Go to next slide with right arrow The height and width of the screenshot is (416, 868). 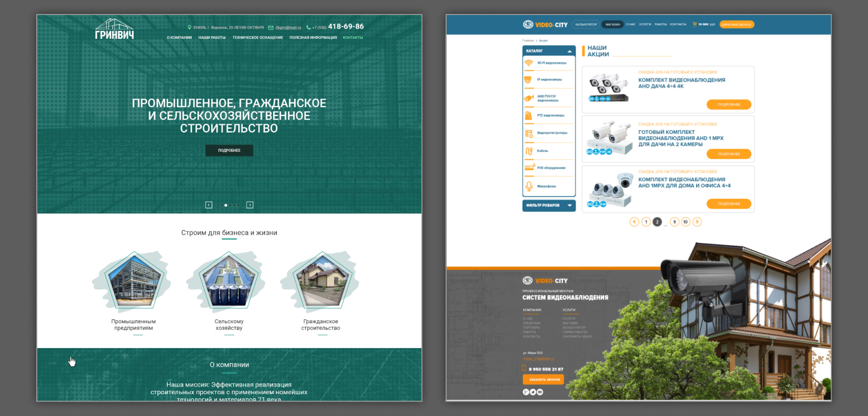[250, 205]
